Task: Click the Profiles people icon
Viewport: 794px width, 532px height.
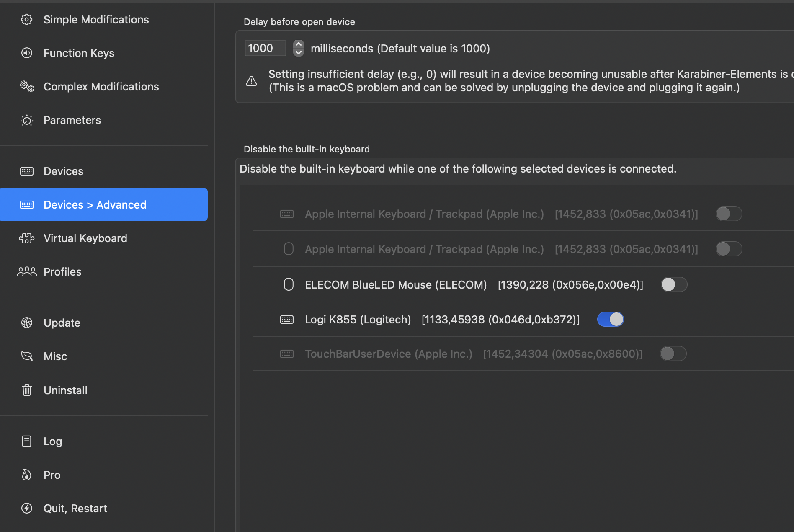Action: tap(27, 272)
